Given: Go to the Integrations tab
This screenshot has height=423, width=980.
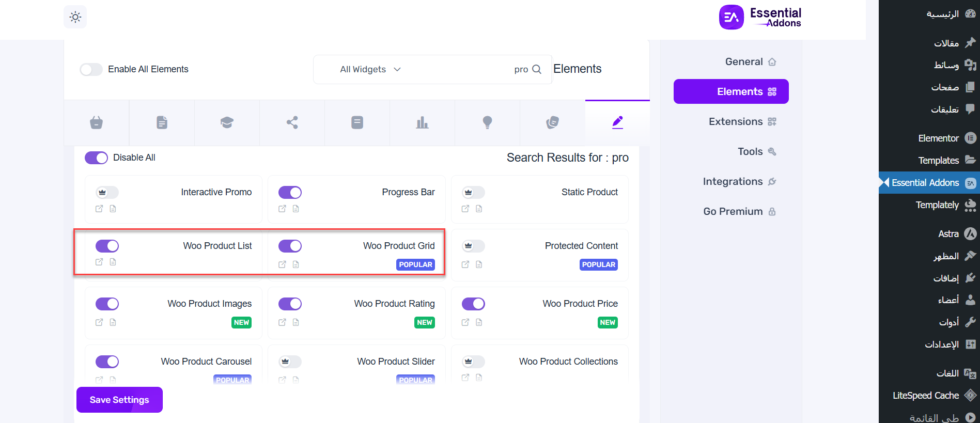Looking at the screenshot, I should [733, 181].
